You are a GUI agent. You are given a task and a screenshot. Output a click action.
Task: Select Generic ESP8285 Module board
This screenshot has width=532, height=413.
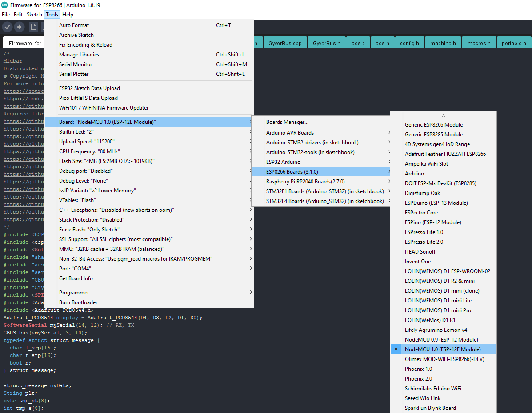coord(443,135)
